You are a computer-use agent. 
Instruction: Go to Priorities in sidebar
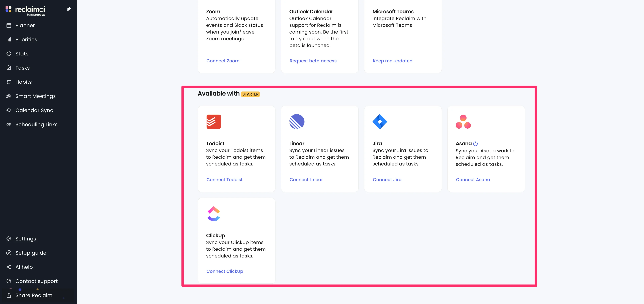[26, 40]
